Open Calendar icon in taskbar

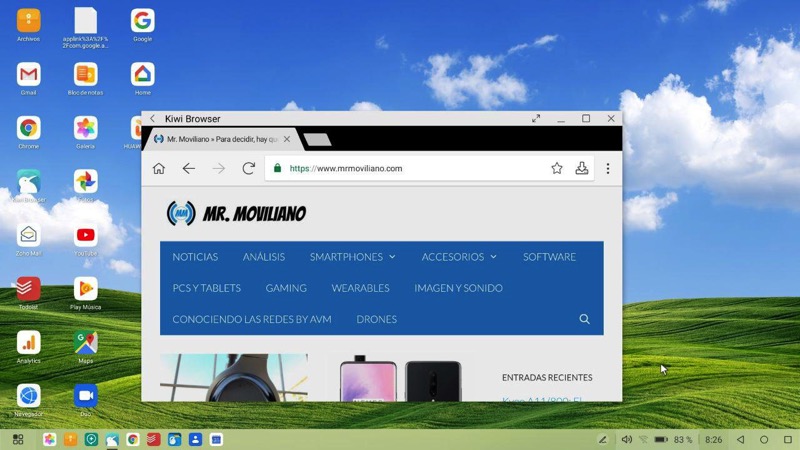coord(216,439)
